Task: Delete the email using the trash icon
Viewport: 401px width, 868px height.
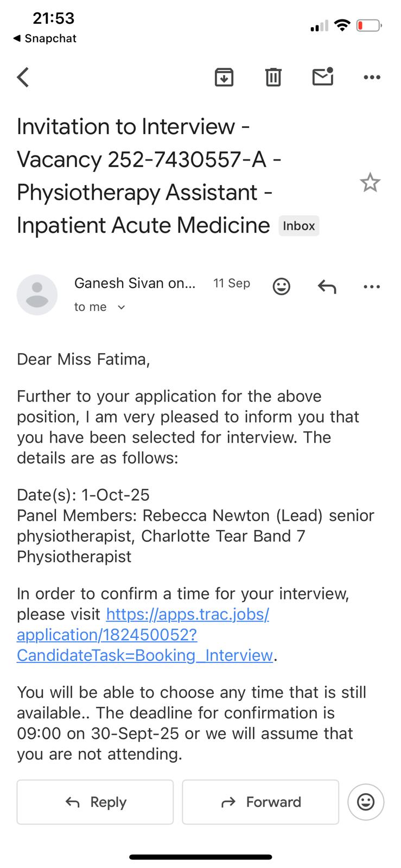Action: click(273, 77)
